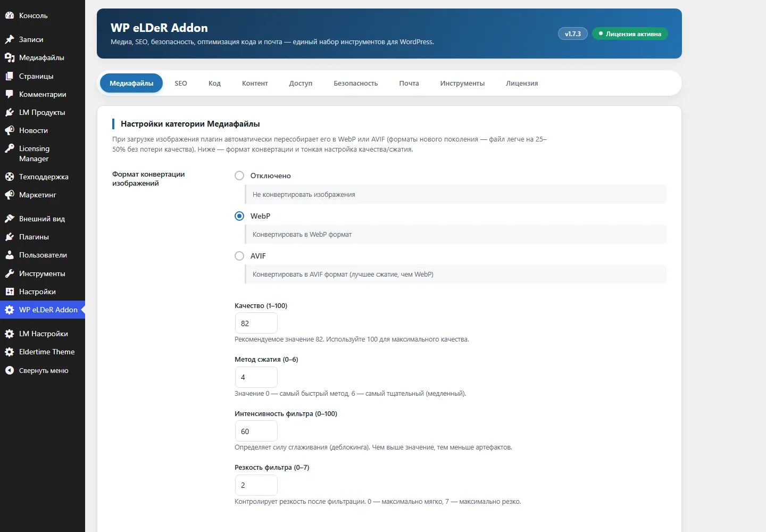Open the Почта tab
This screenshot has height=532, width=766.
(409, 83)
